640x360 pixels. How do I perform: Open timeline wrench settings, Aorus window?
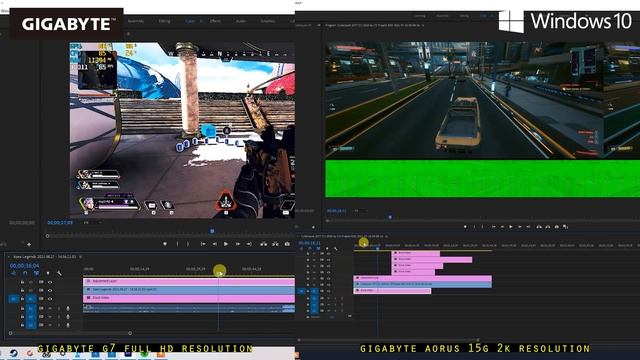(x=336, y=248)
